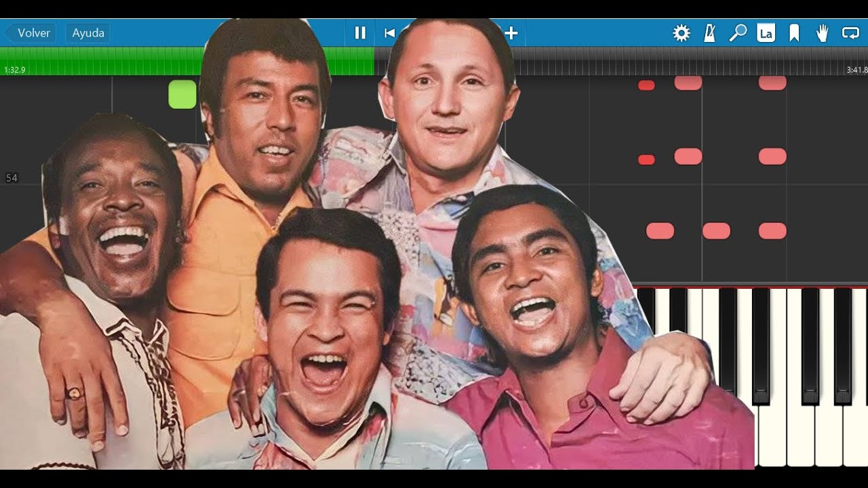Viewport: 868px width, 488px height.
Task: Toggle the metronome
Action: click(709, 33)
